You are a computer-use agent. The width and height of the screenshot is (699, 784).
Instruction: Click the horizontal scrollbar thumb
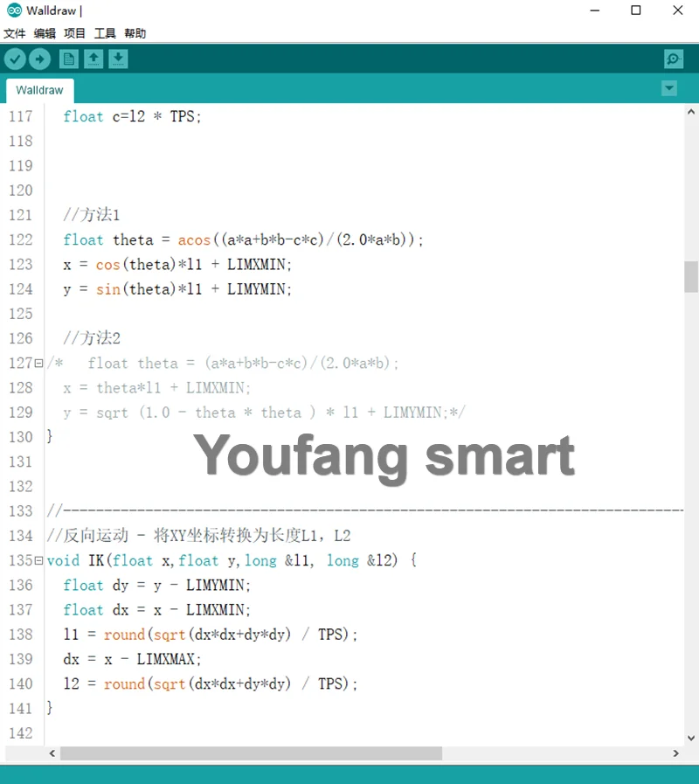pos(251,753)
